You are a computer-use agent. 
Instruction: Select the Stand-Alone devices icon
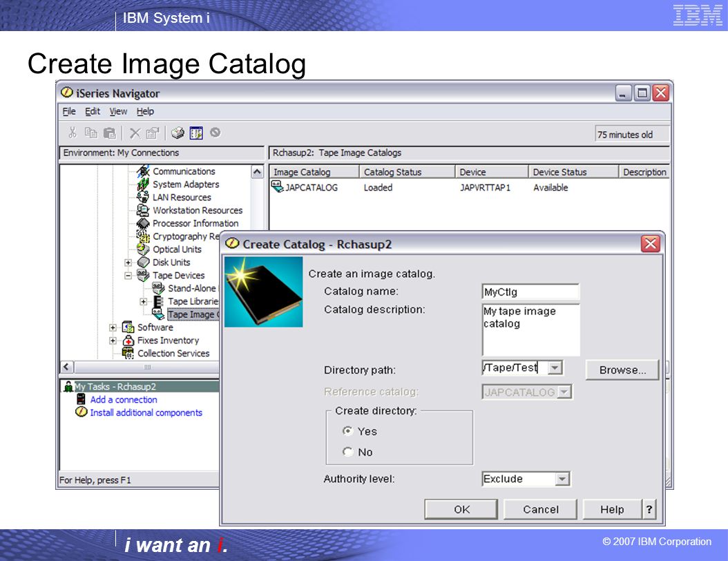tap(158, 288)
